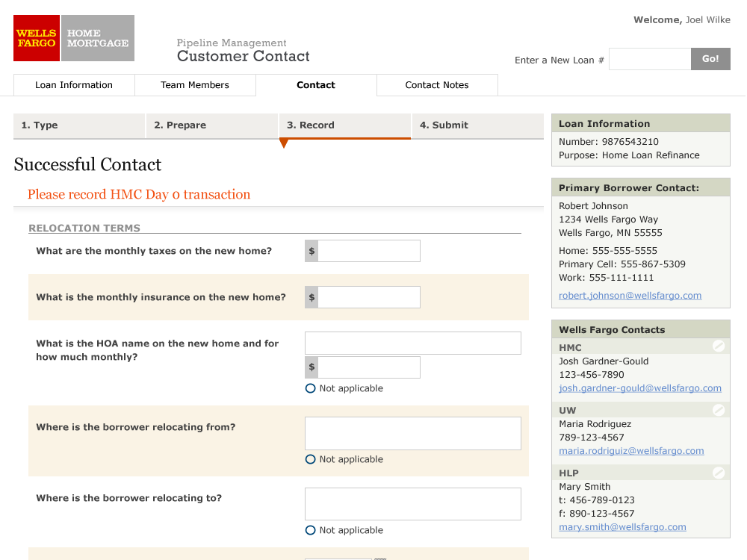Open maria.rodriguiz@wellsfargo.com email link
Screen dimensions: 747x560
[631, 450]
